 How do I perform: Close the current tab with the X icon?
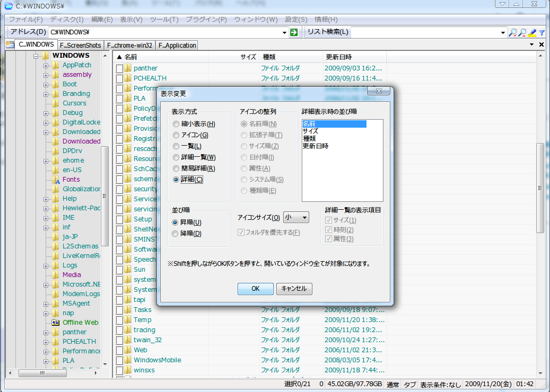coord(541,44)
